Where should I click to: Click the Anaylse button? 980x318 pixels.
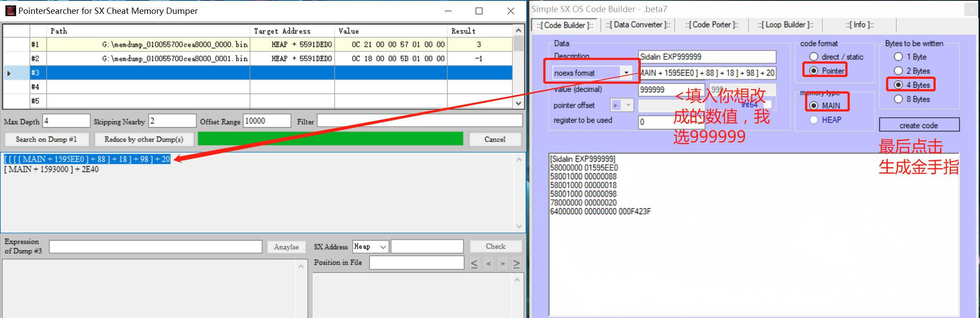tap(286, 247)
